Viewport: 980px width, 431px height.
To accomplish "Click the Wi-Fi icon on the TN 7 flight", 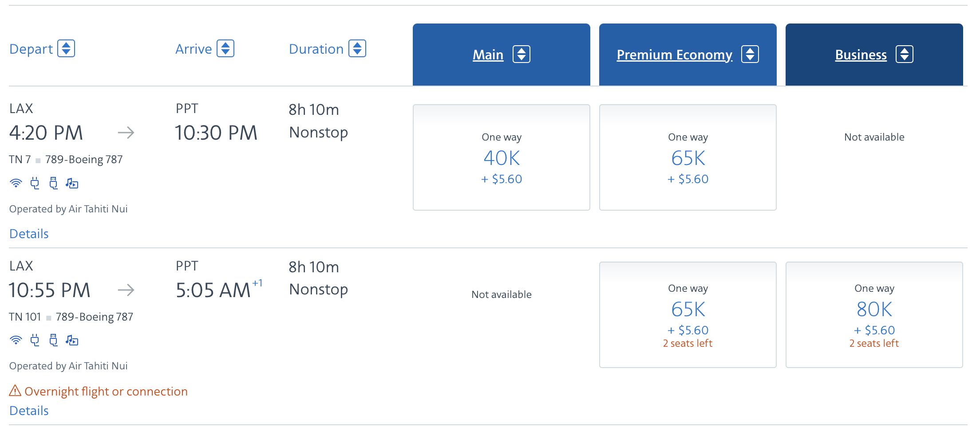I will click(16, 183).
